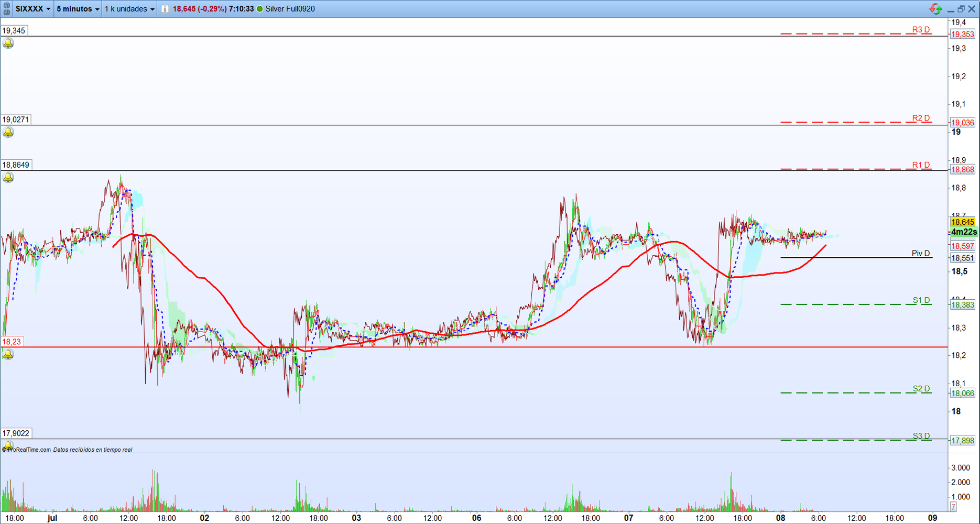Screen dimensions: 980x524
Task: Click the R3 D pivot label
Action: [921, 30]
